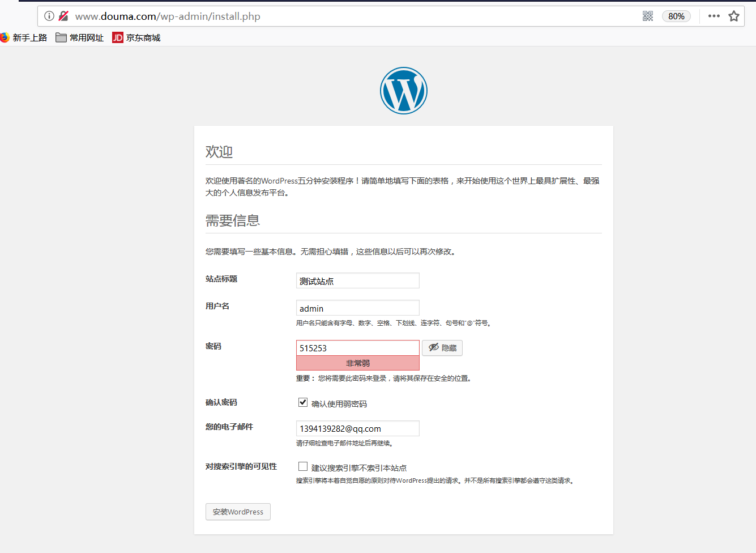Click the 对搜索引擎的可见性 label
The height and width of the screenshot is (553, 756).
pyautogui.click(x=241, y=466)
